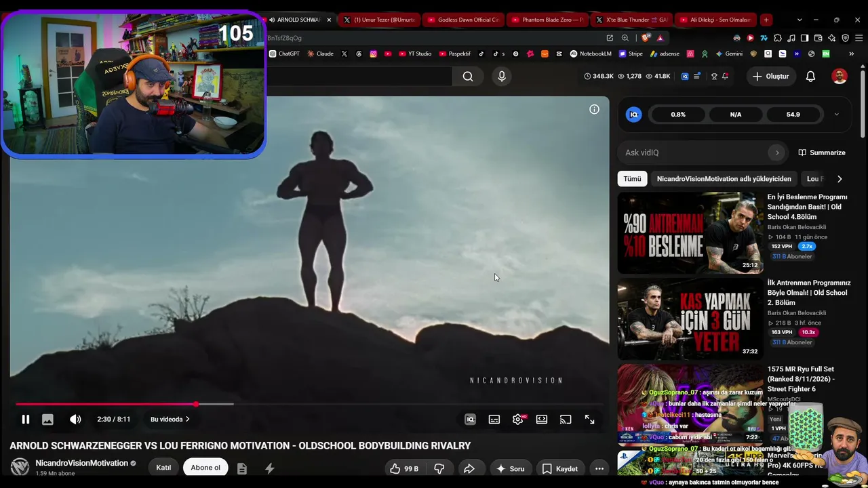Open the video info card icon
868x488 pixels.
pos(594,109)
